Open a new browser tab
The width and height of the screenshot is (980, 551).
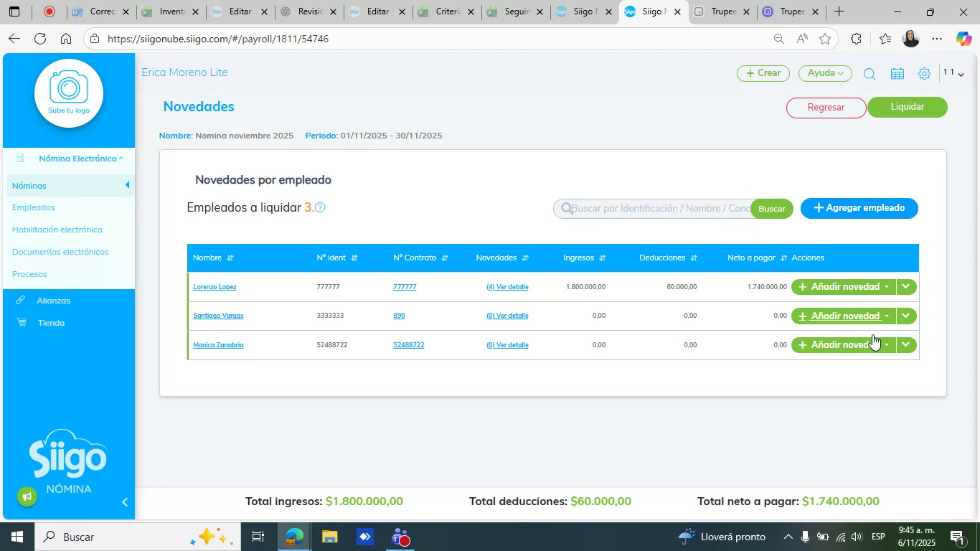point(838,11)
